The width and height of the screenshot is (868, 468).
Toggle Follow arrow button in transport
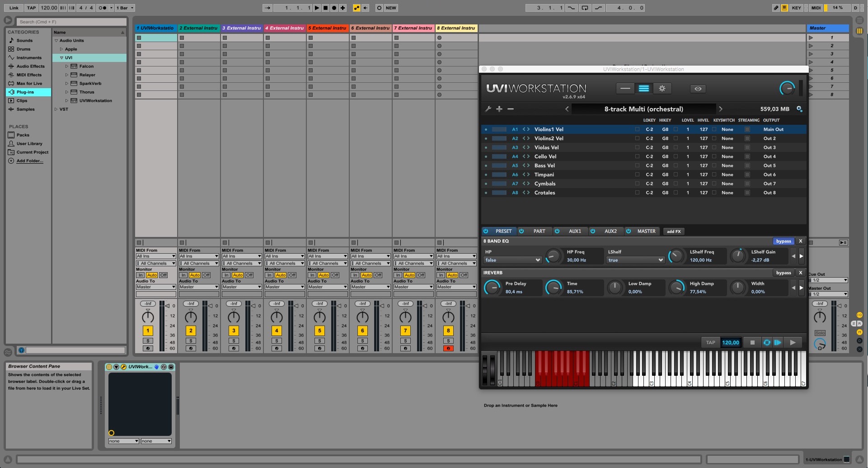pos(267,8)
